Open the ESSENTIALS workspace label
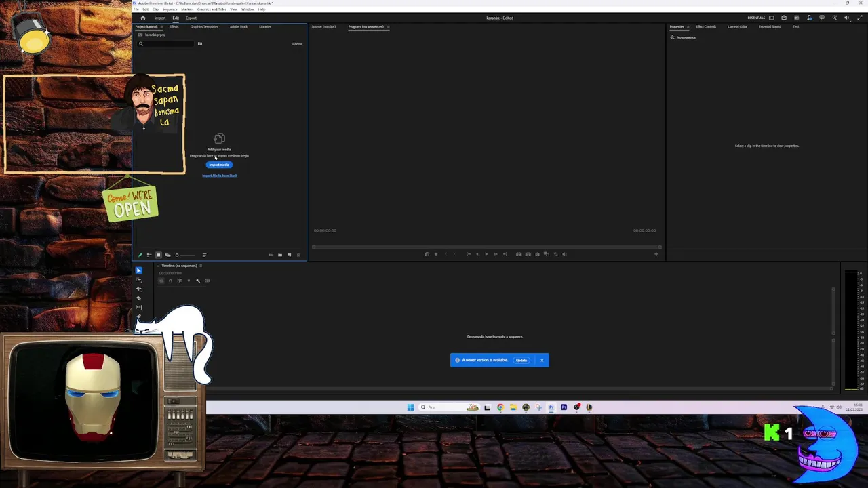The height and width of the screenshot is (488, 868). click(x=756, y=18)
